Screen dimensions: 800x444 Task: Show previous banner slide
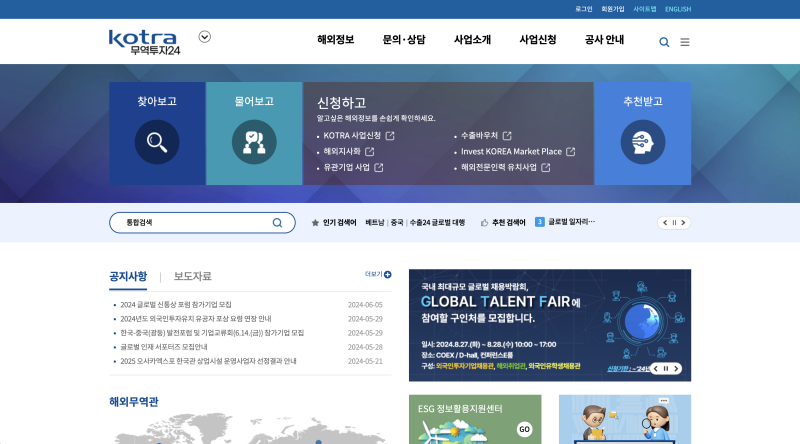(656, 368)
